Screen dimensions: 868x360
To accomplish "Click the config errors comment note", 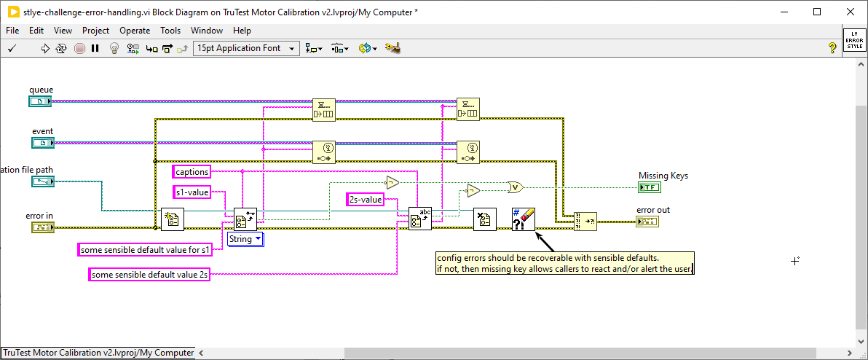I will [x=564, y=264].
